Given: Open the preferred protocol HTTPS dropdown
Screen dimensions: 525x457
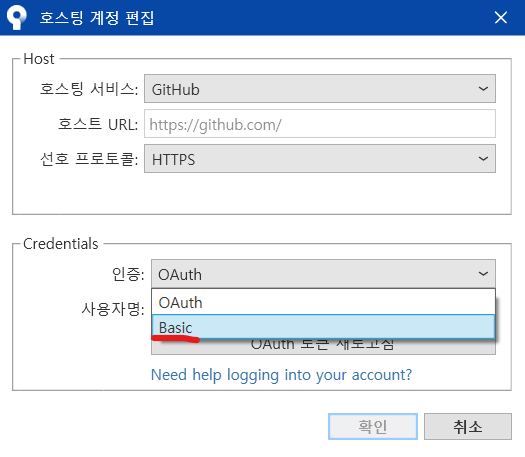Looking at the screenshot, I should [x=320, y=159].
